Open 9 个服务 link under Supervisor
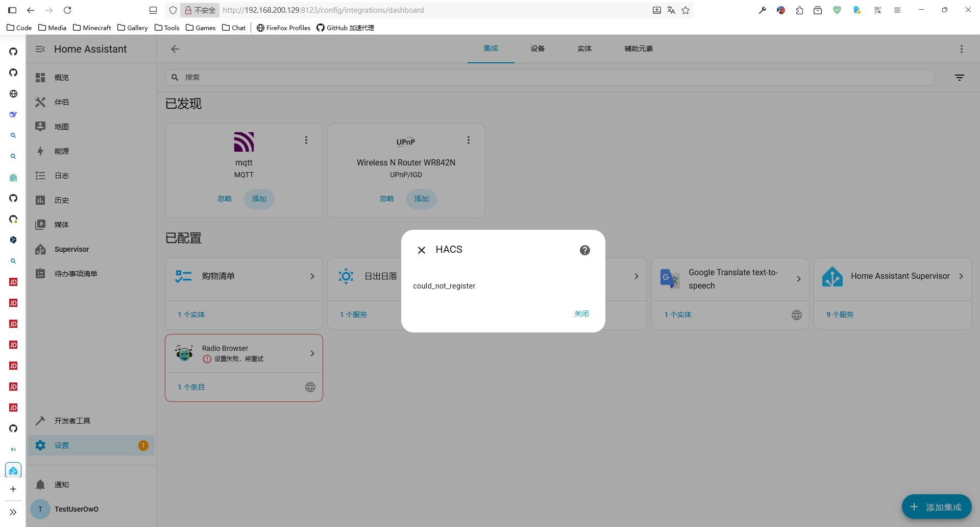Viewport: 980px width, 527px height. (x=840, y=315)
